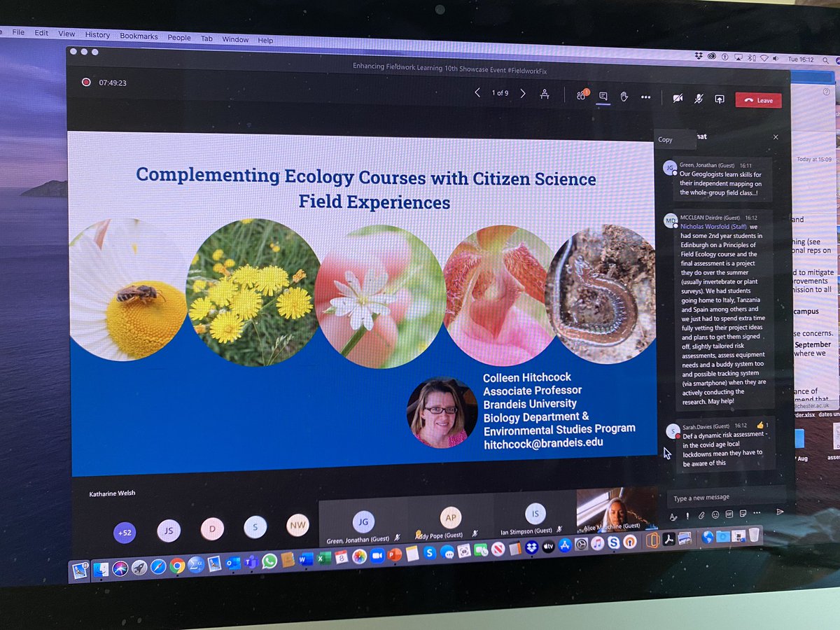Open the Help menu

(x=265, y=41)
